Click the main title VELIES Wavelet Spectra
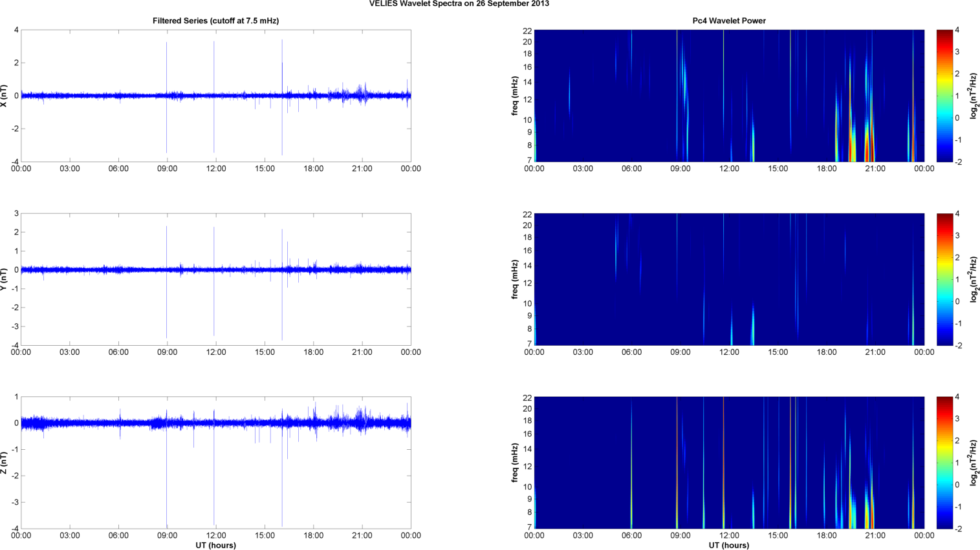Screen dimensions: 980x550 (x=459, y=4)
